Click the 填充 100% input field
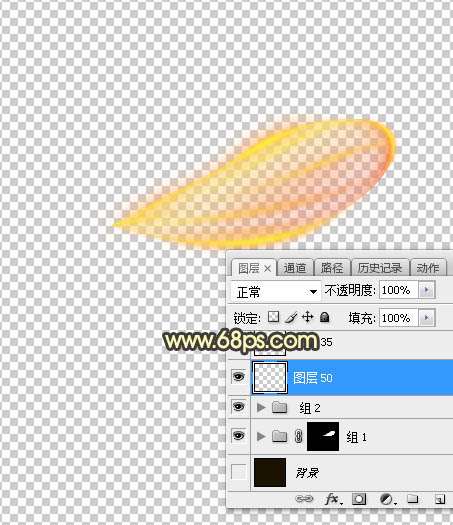Viewport: 453px width, 525px height. click(399, 318)
